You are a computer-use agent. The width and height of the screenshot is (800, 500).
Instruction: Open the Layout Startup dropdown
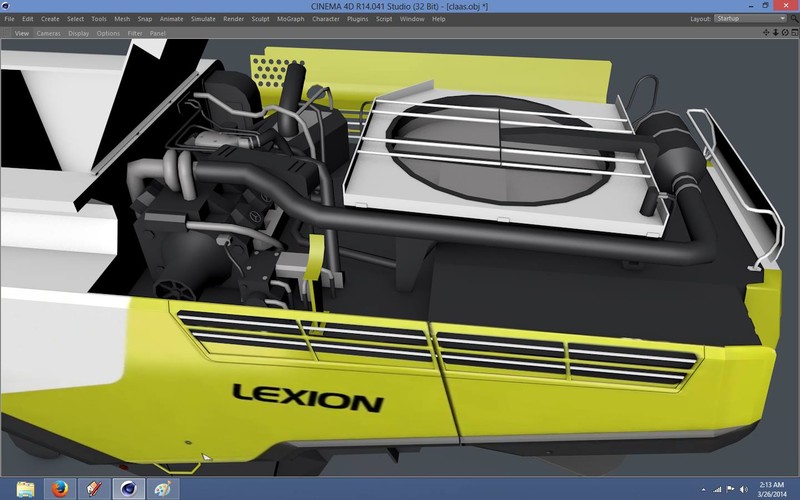(x=750, y=18)
